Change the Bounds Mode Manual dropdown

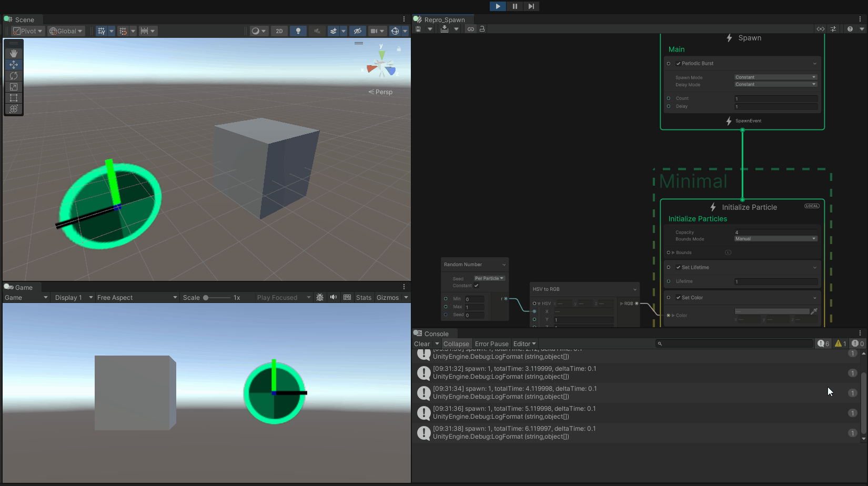775,238
